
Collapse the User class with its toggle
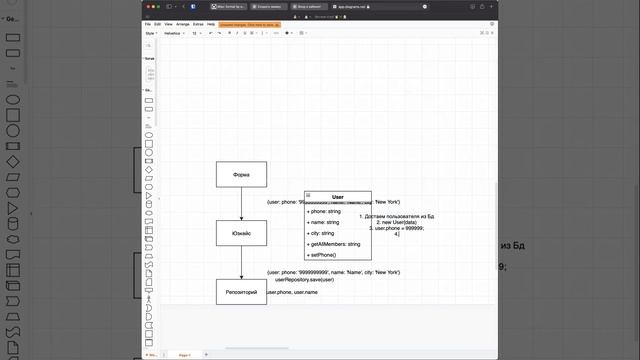pyautogui.click(x=308, y=196)
